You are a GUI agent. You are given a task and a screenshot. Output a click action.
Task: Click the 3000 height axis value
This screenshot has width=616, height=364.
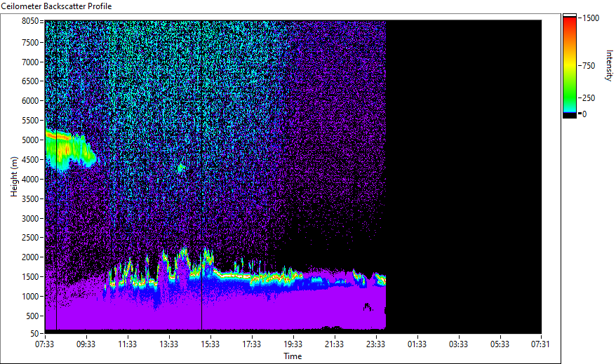30,219
